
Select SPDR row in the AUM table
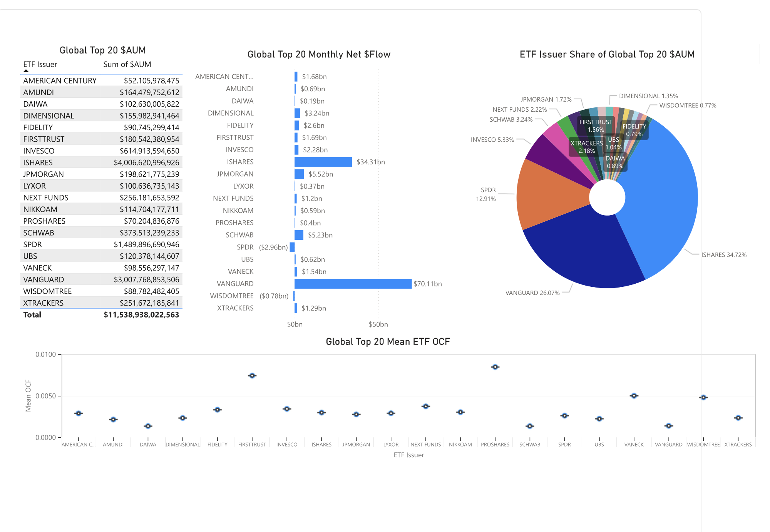click(101, 244)
